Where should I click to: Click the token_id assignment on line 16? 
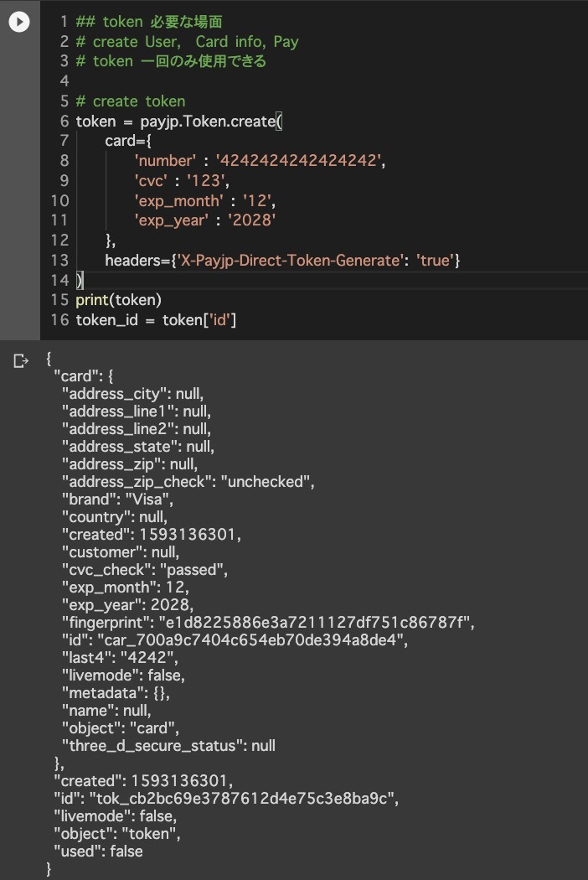[x=156, y=320]
